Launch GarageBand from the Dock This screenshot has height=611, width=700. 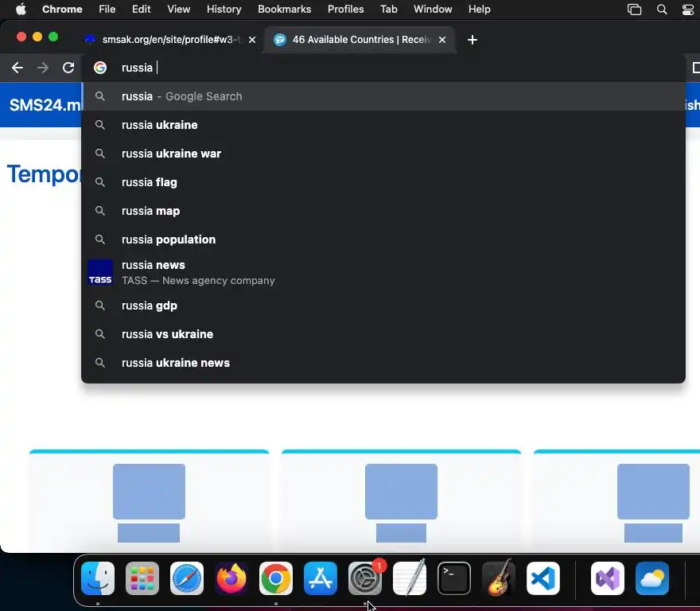tap(499, 578)
